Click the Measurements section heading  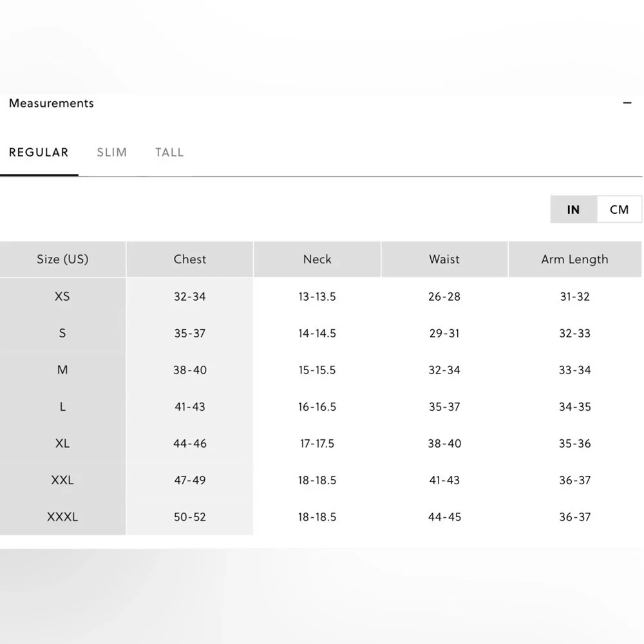tap(52, 103)
